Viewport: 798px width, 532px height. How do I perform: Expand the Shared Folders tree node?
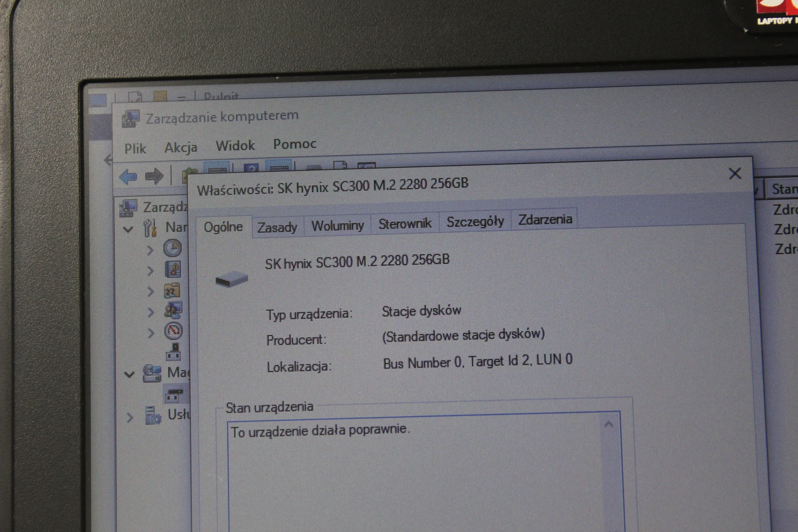[x=150, y=292]
